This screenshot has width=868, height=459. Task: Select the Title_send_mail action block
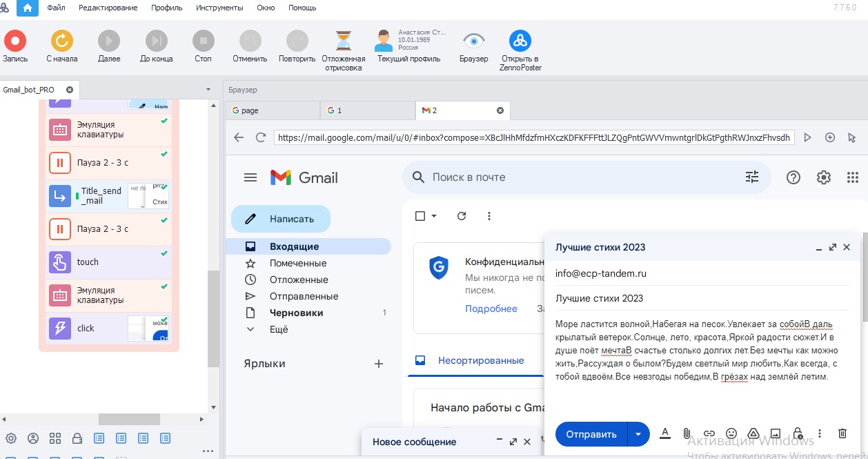(x=108, y=196)
